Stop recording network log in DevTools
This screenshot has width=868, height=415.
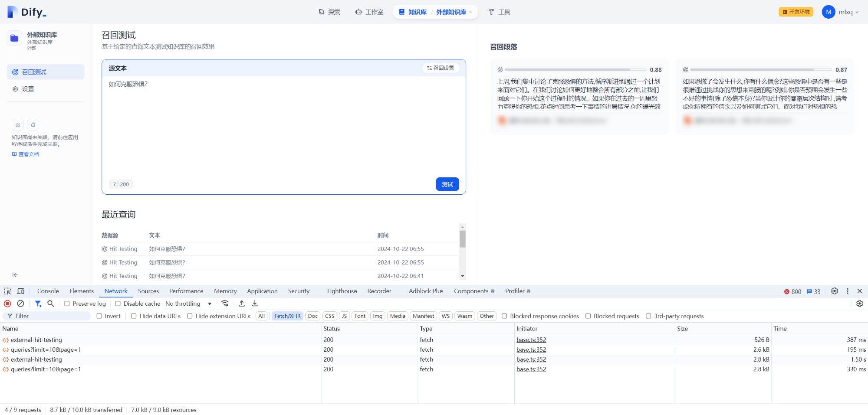7,304
